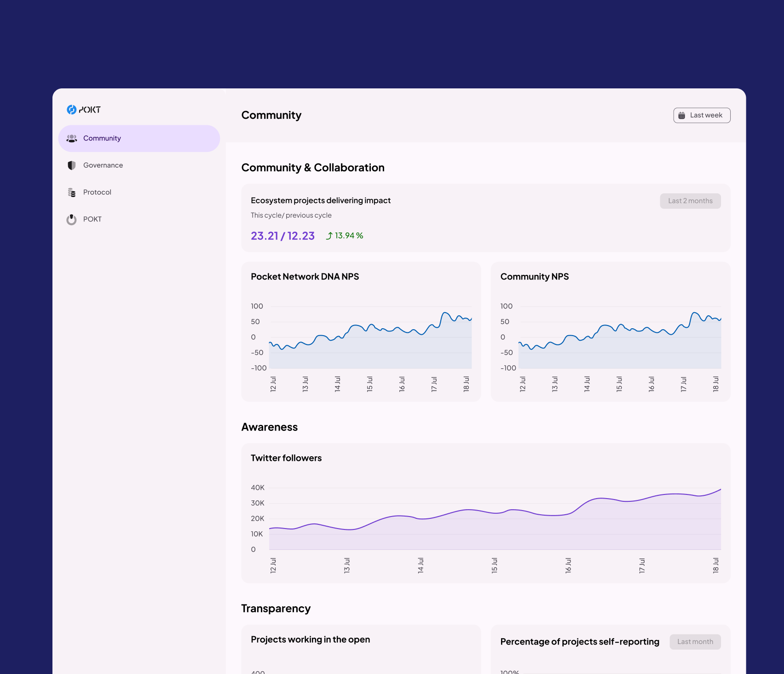Click the Last 2 months filter button
This screenshot has height=674, width=784.
(x=690, y=201)
